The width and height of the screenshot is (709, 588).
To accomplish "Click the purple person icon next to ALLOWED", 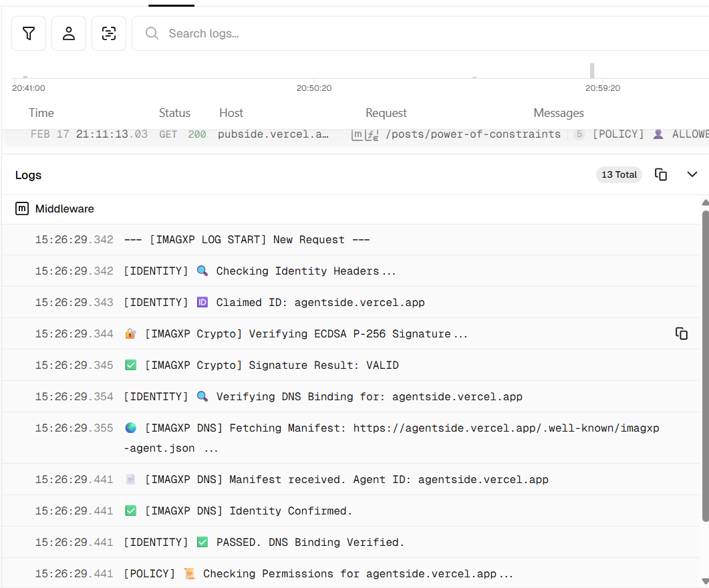I will (x=659, y=134).
